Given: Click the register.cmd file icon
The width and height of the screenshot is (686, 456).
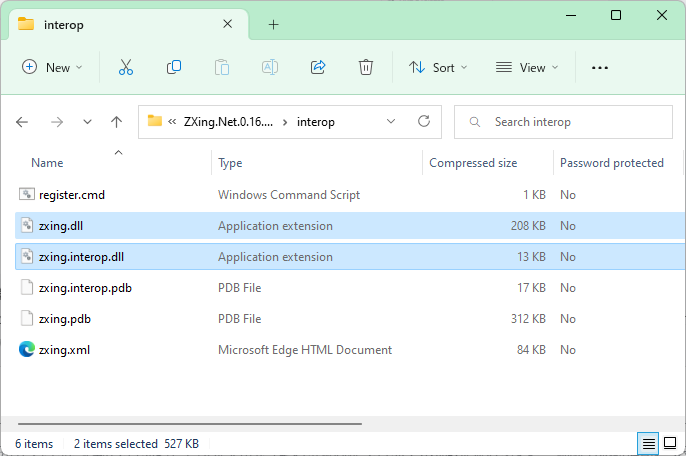Looking at the screenshot, I should 27,194.
